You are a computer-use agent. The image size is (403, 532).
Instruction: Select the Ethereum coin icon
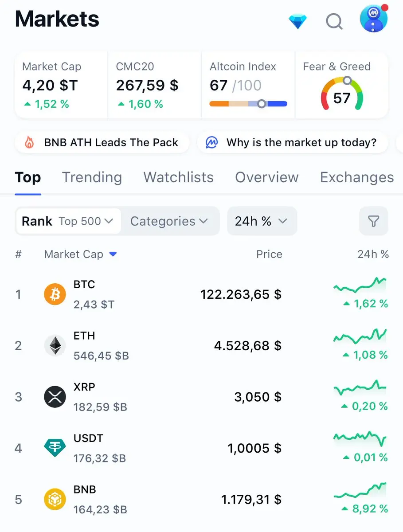coord(55,345)
